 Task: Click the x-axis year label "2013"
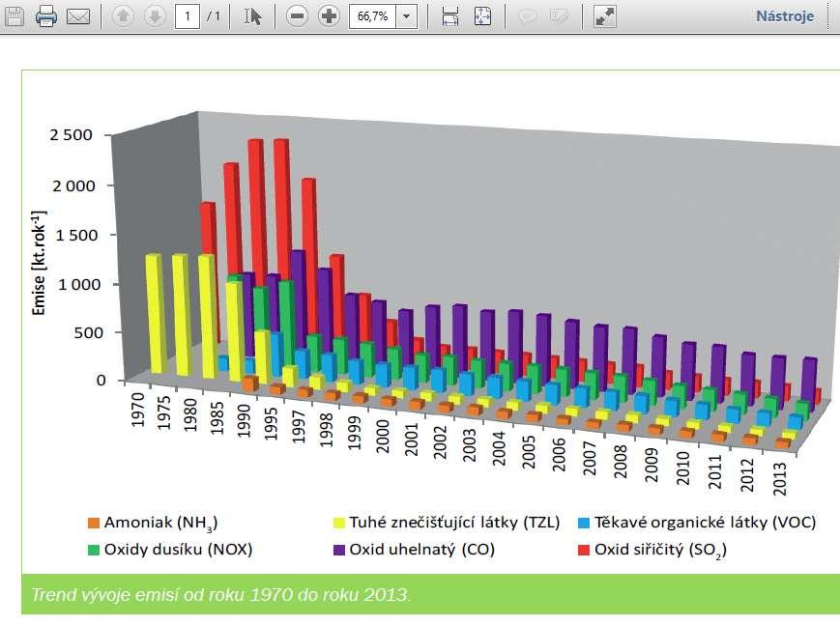779,478
